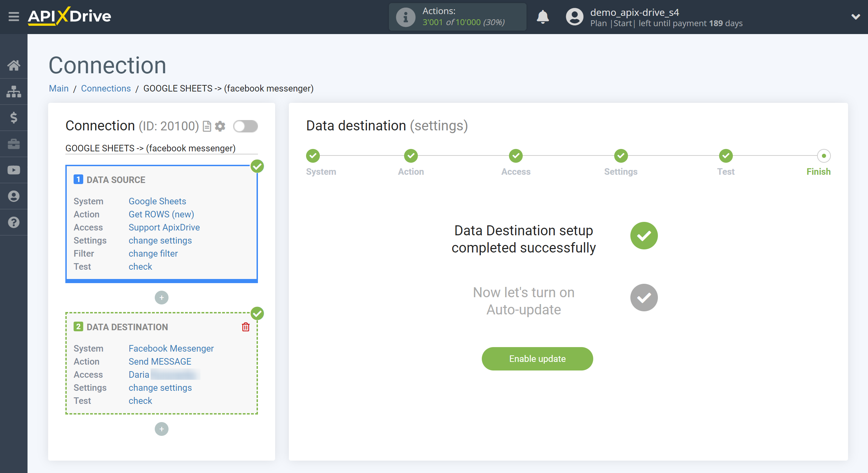Screen dimensions: 868x473
Task: Open connection notes document icon
Action: click(207, 126)
